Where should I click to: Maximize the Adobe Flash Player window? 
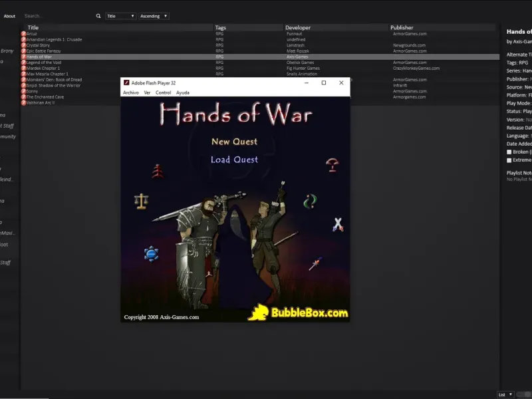coord(324,82)
